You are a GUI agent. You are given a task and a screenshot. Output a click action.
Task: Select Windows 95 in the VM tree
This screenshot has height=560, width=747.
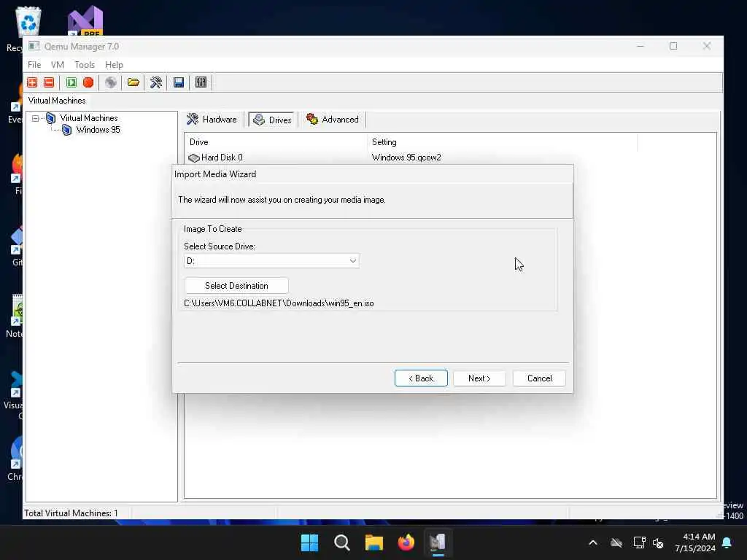click(x=98, y=130)
